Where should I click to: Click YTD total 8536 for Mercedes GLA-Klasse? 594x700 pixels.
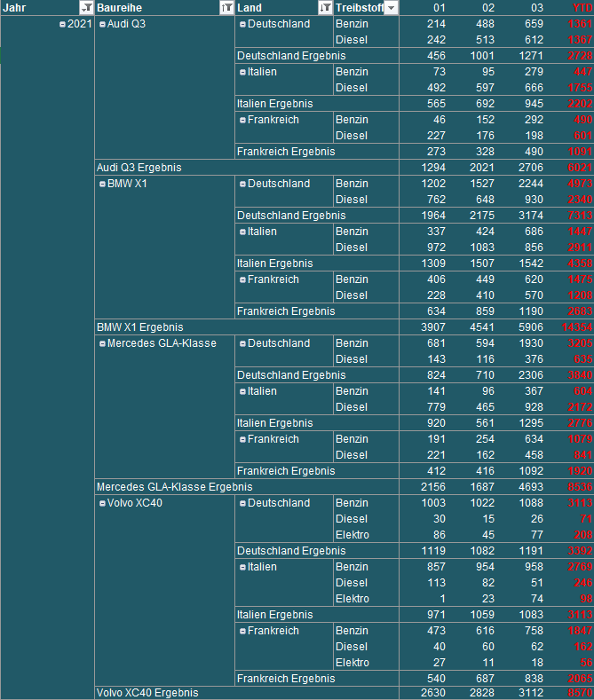click(580, 486)
